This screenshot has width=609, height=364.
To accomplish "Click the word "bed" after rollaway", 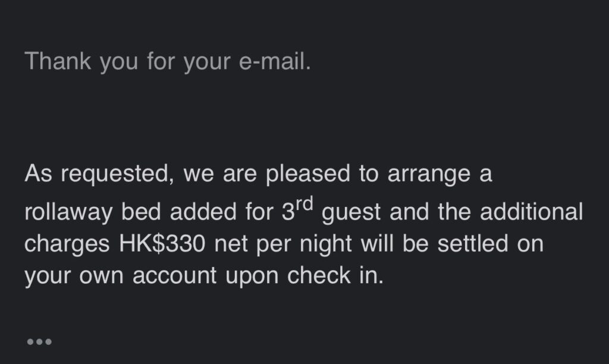I will (x=141, y=212).
